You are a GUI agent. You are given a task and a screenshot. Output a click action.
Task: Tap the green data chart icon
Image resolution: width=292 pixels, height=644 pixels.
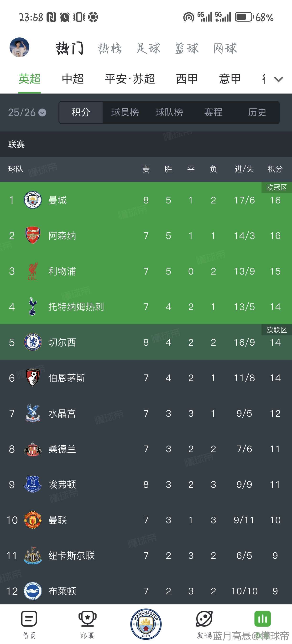(x=262, y=619)
